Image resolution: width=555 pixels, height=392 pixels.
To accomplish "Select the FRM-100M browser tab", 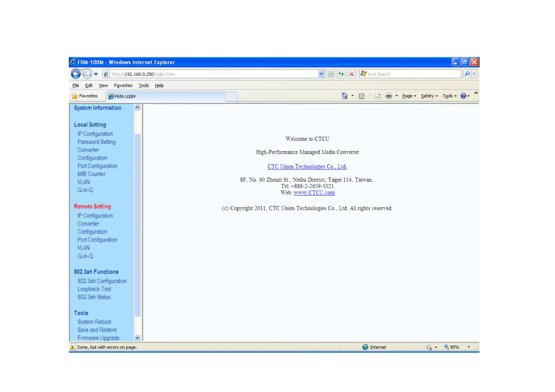I will point(165,97).
